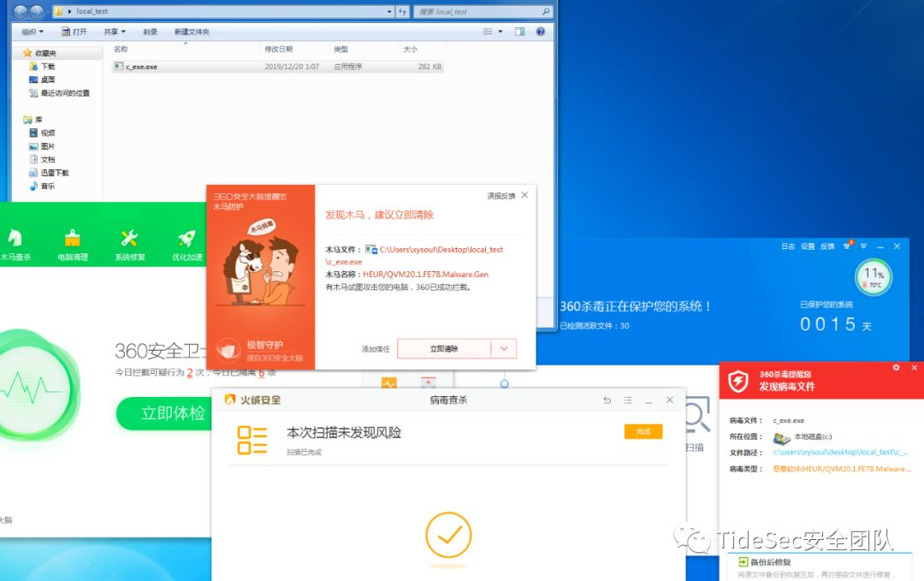The height and width of the screenshot is (581, 924).
Task: Toggle the preview pane icon in Explorer
Action: (520, 32)
